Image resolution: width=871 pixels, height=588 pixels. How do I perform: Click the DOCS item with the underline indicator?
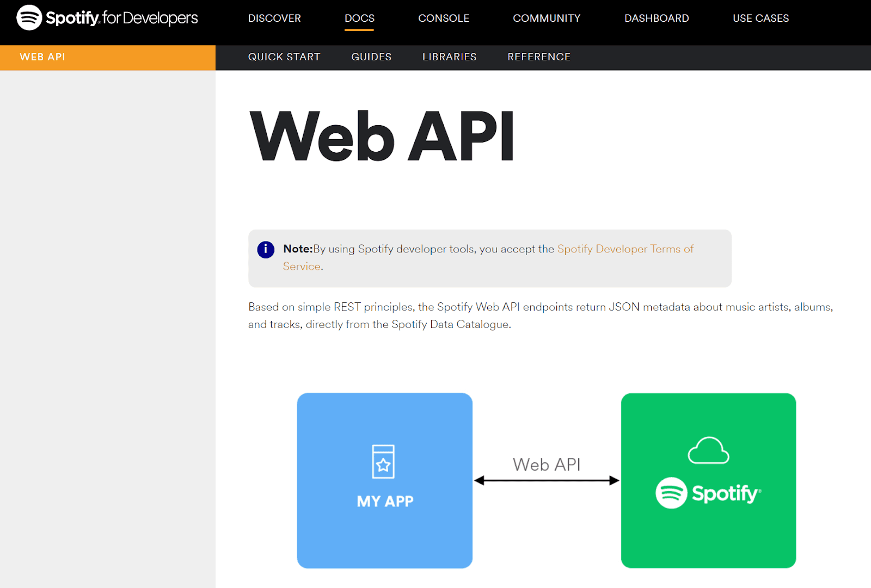[359, 18]
